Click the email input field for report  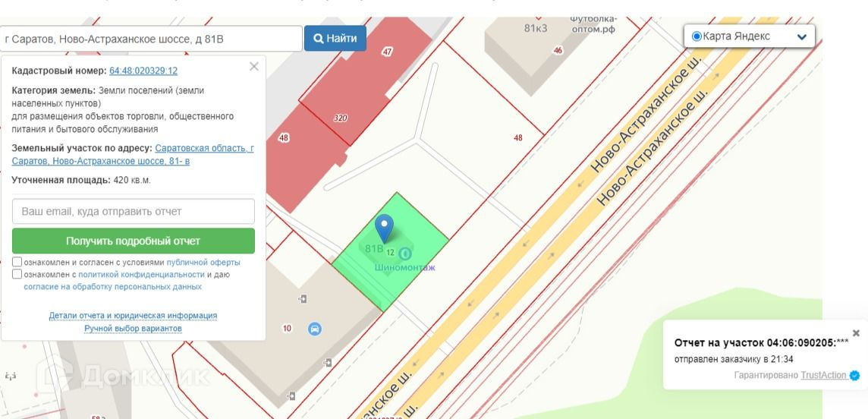134,212
